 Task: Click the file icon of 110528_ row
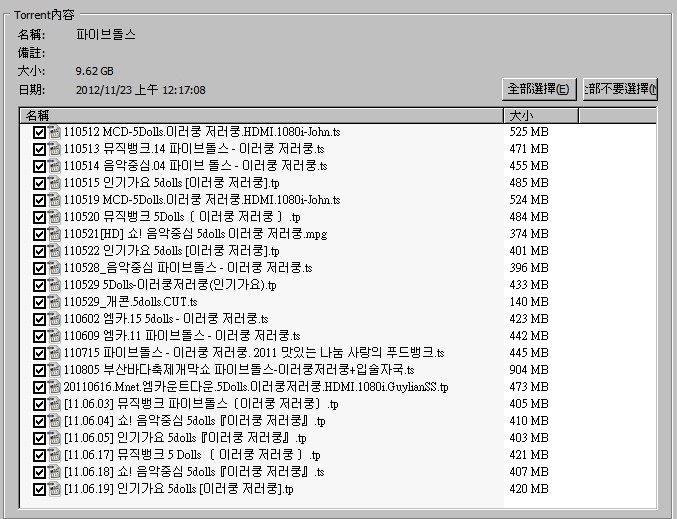click(x=54, y=268)
